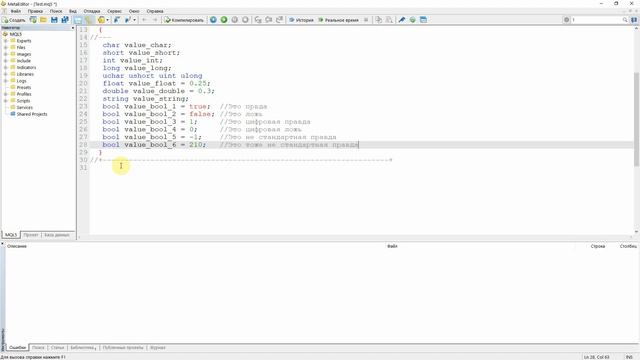The width and height of the screenshot is (640, 360).
Task: Click the green round toolbar icon
Action: point(413,20)
